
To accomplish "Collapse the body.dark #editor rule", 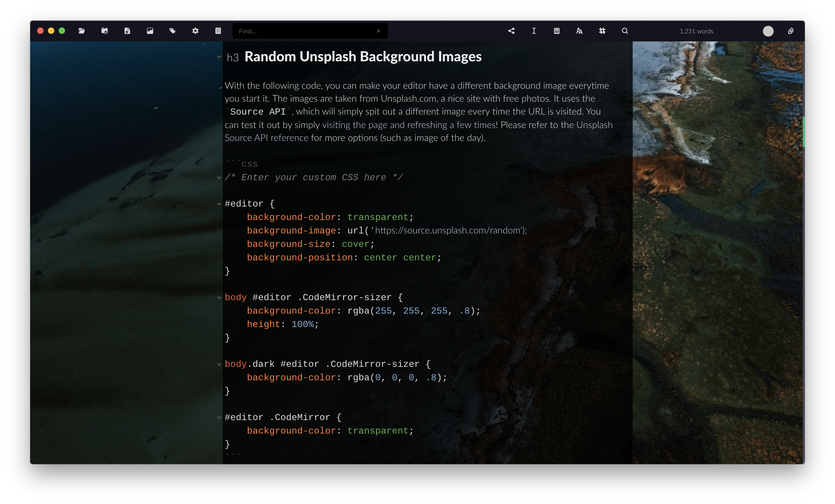I will 219,364.
